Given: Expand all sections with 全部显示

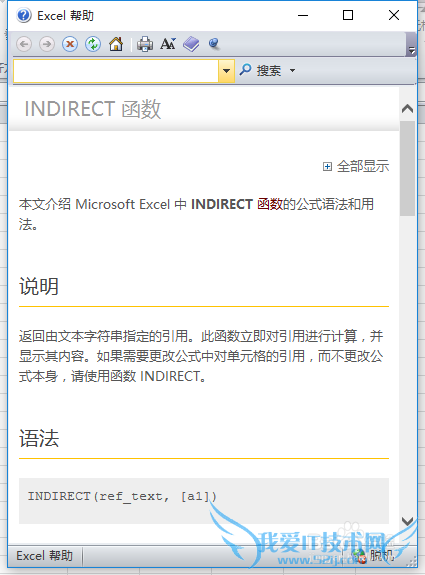Looking at the screenshot, I should click(x=356, y=166).
